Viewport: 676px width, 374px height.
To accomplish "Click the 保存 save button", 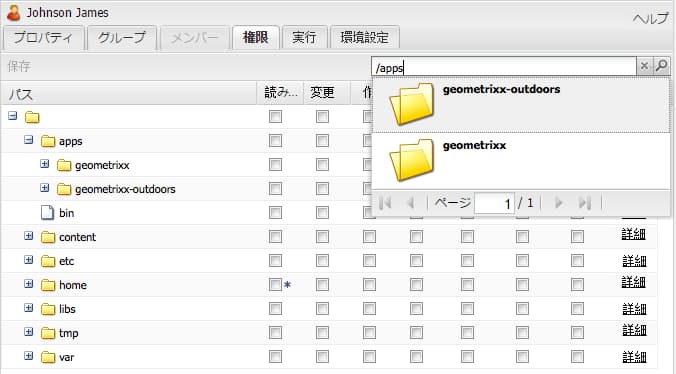I will [x=19, y=66].
